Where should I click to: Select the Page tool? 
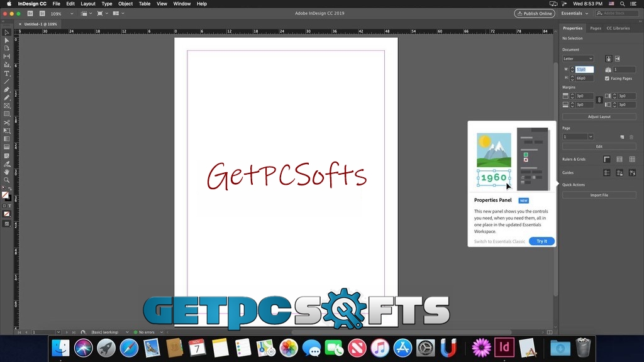(6, 48)
